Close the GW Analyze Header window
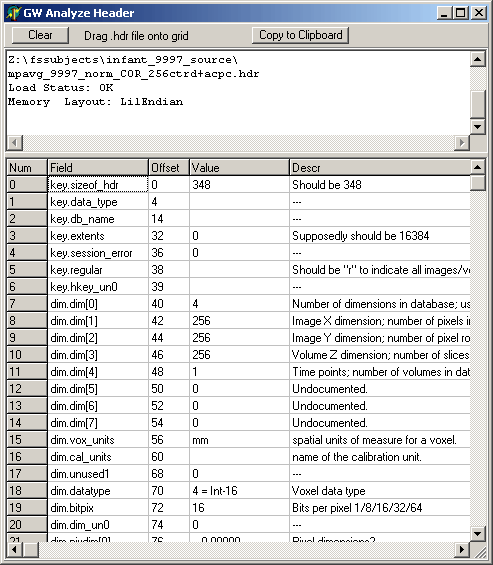 tap(479, 13)
